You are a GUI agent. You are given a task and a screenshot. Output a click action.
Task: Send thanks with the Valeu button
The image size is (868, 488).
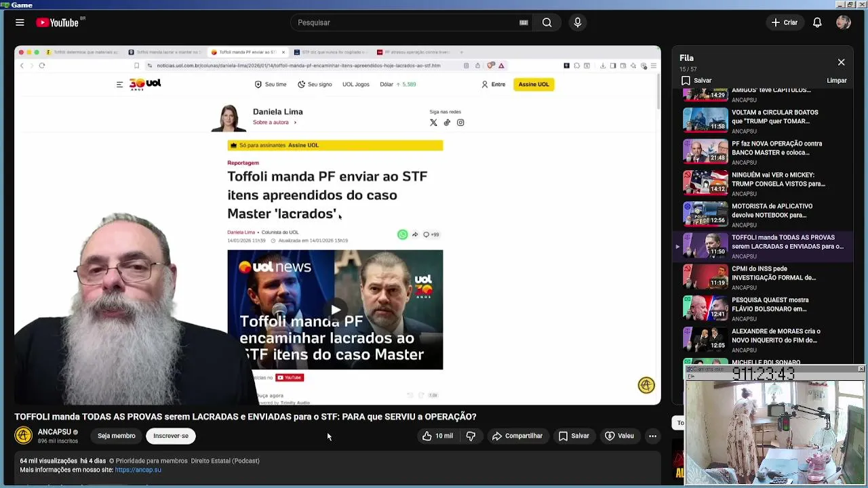pyautogui.click(x=619, y=436)
